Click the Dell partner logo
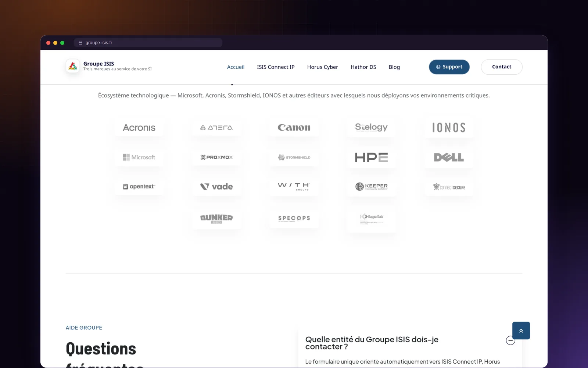 (449, 158)
